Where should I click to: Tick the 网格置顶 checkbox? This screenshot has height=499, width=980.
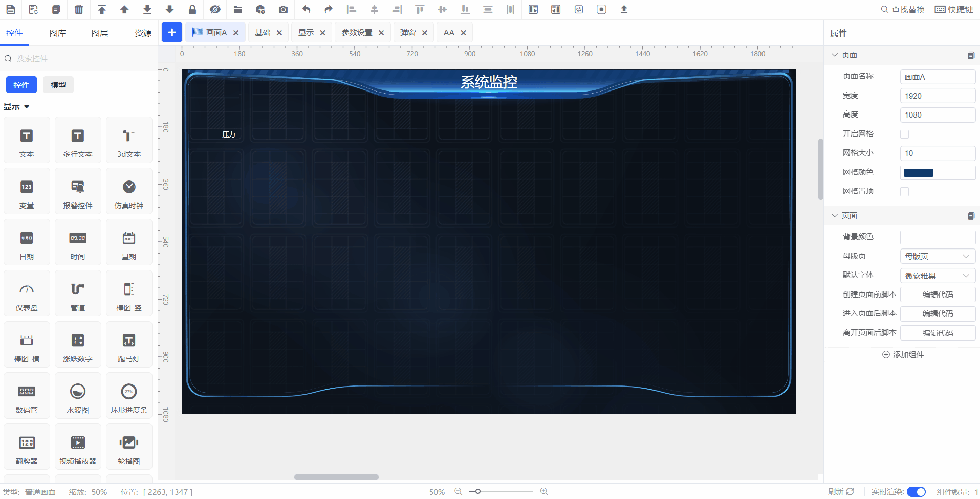pos(904,192)
